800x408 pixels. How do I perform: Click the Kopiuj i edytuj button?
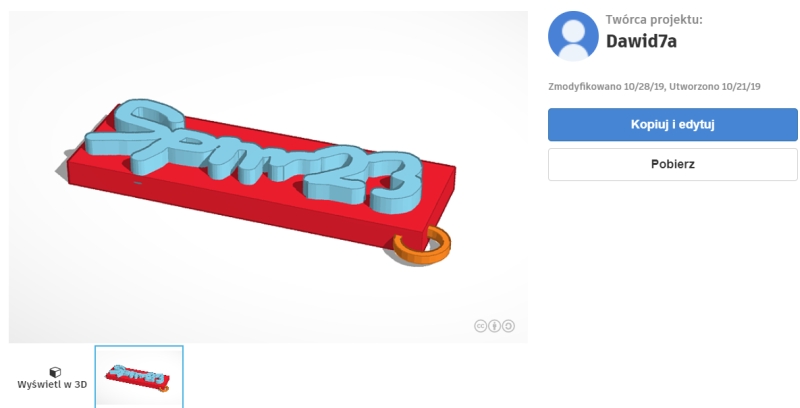[672, 124]
